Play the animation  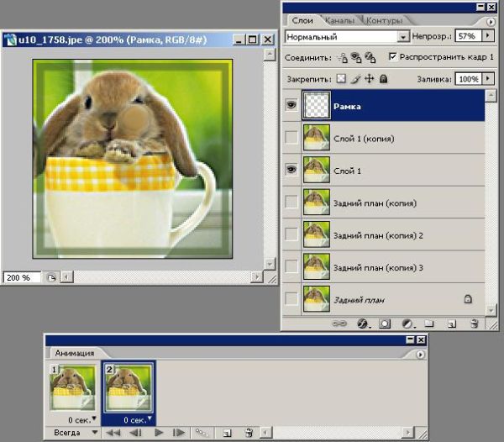coord(159,433)
